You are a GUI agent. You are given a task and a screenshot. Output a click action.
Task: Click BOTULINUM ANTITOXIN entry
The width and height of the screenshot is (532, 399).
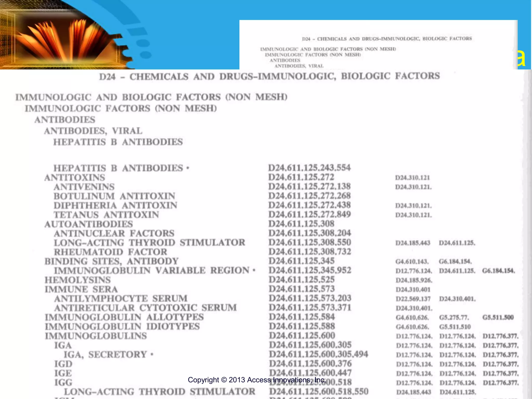(x=115, y=196)
